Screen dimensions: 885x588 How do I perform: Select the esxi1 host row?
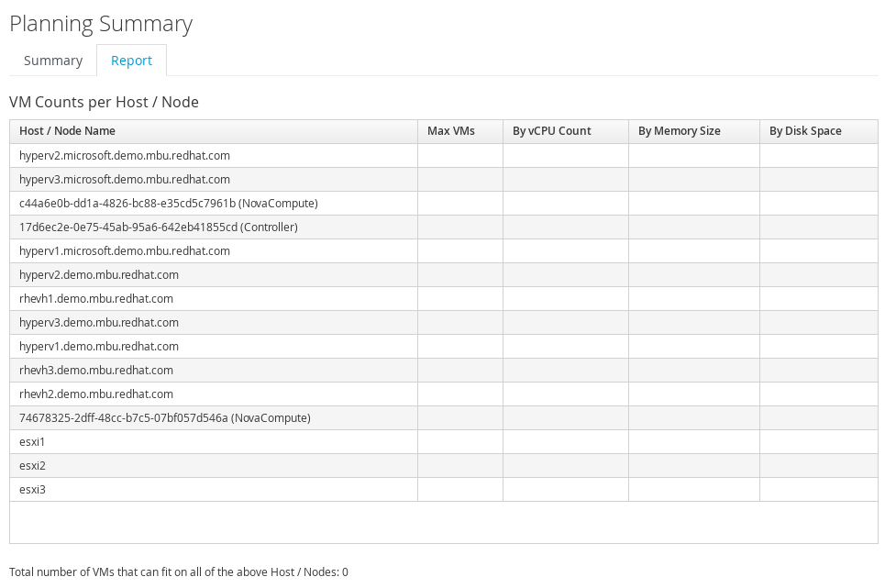point(444,442)
